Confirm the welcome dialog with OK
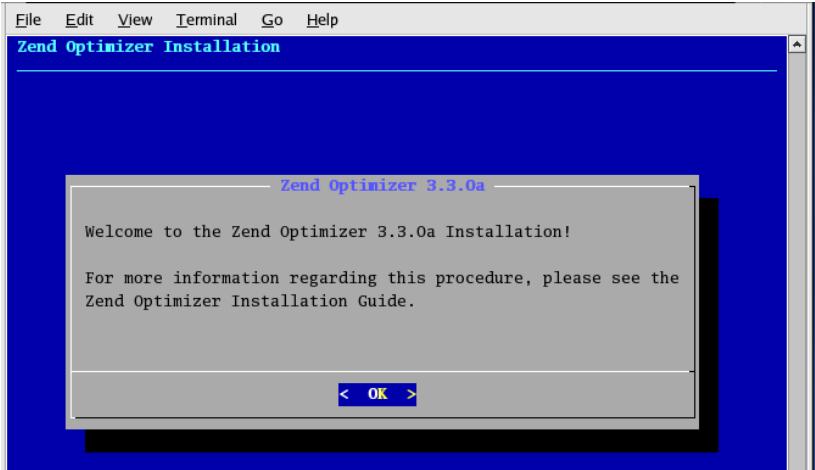The image size is (815, 470). (x=377, y=394)
